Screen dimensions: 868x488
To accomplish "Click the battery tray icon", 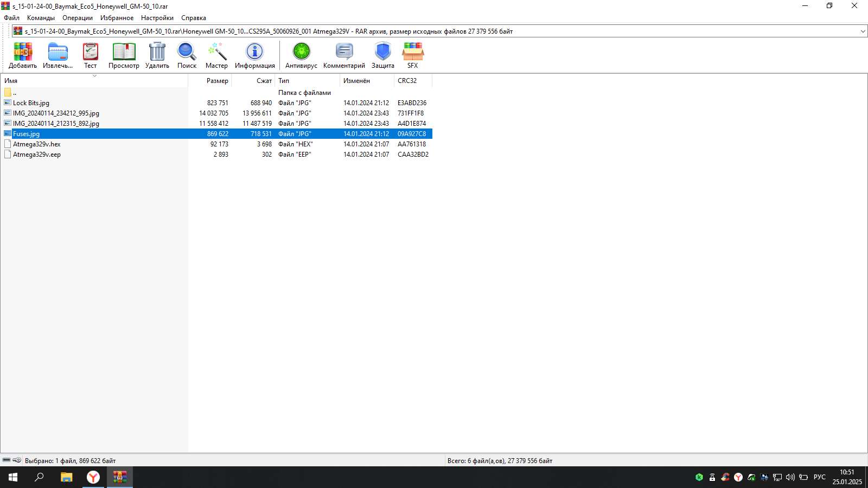I will tap(803, 477).
